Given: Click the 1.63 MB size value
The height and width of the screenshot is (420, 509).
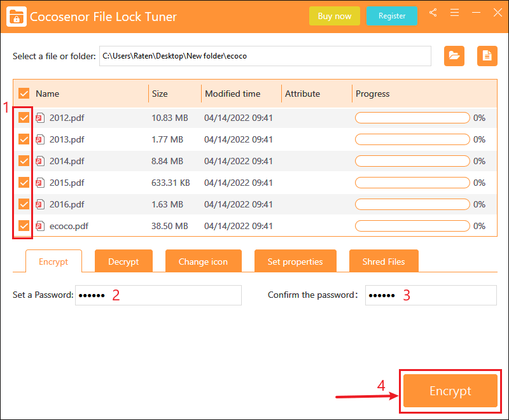Looking at the screenshot, I should (167, 204).
